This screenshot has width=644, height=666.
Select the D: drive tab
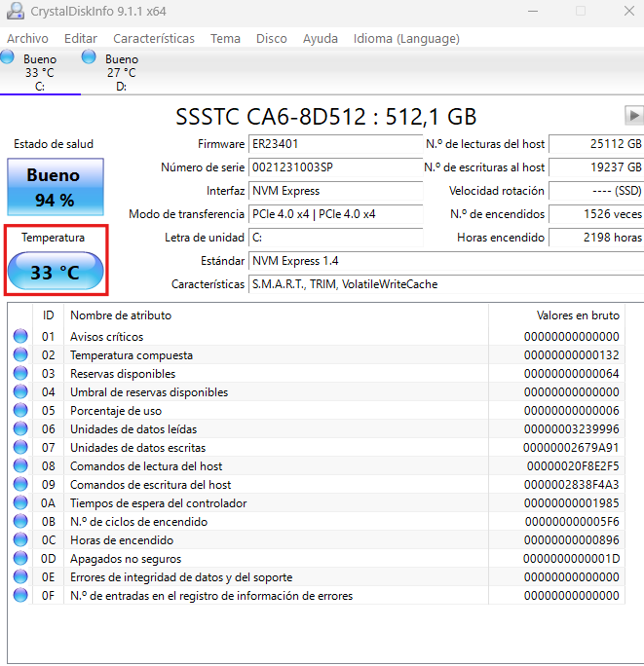[121, 72]
